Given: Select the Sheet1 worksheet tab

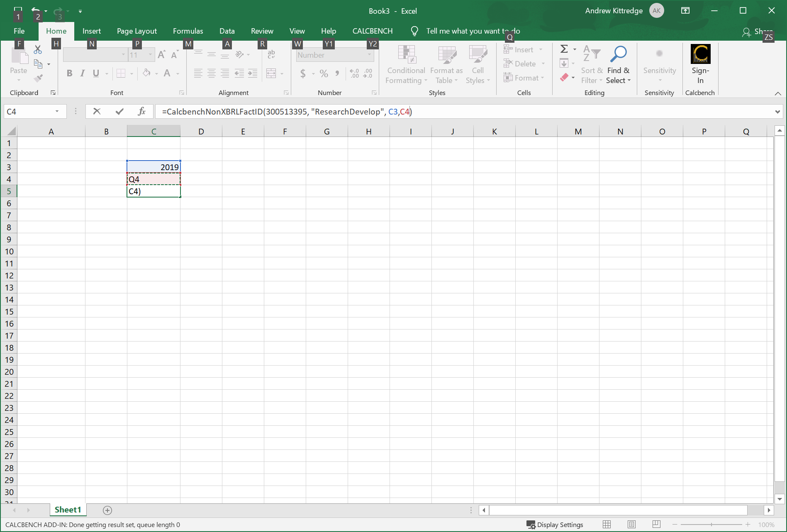Looking at the screenshot, I should [68, 510].
